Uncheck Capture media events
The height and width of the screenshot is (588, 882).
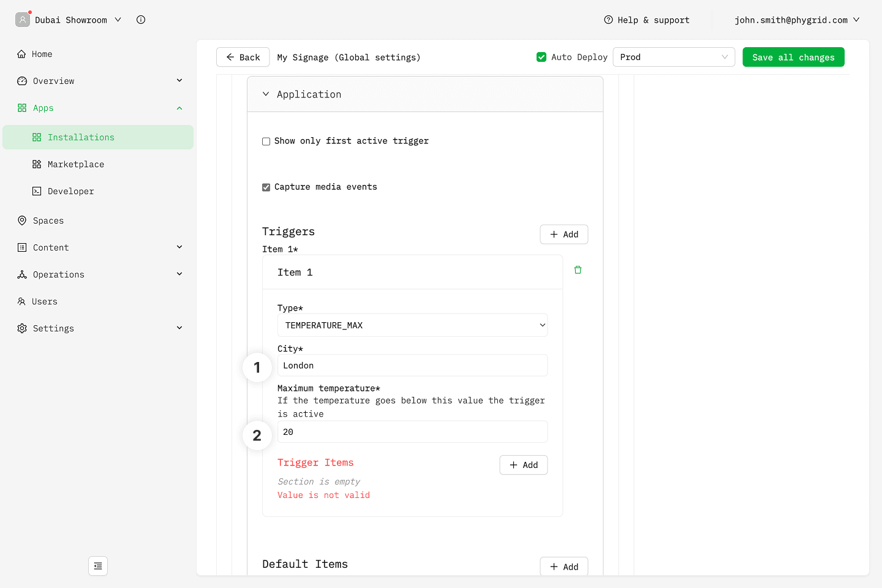pyautogui.click(x=266, y=187)
